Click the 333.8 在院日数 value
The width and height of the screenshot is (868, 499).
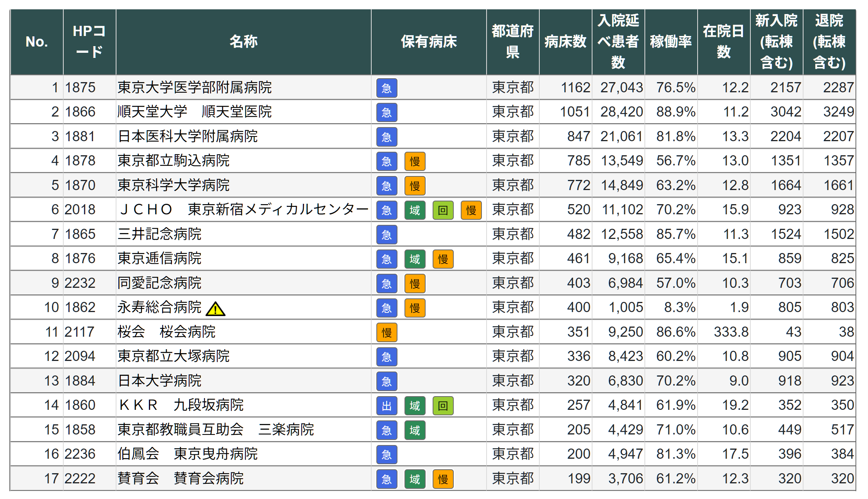pyautogui.click(x=731, y=332)
